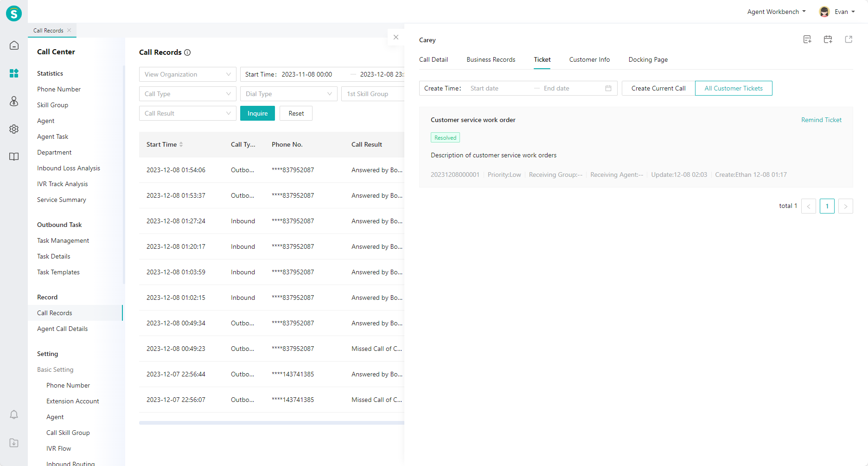Click the Inquire button
Screen dimensions: 868x466
click(257, 113)
